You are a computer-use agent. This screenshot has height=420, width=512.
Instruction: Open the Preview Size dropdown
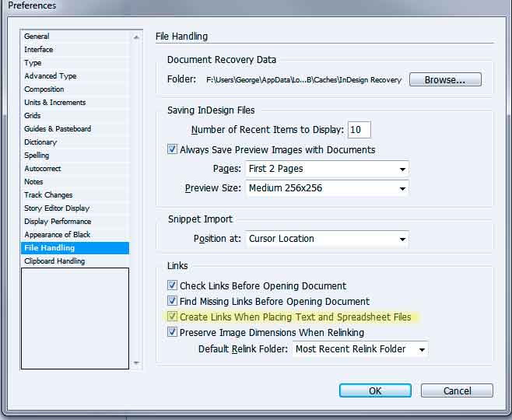pyautogui.click(x=327, y=188)
